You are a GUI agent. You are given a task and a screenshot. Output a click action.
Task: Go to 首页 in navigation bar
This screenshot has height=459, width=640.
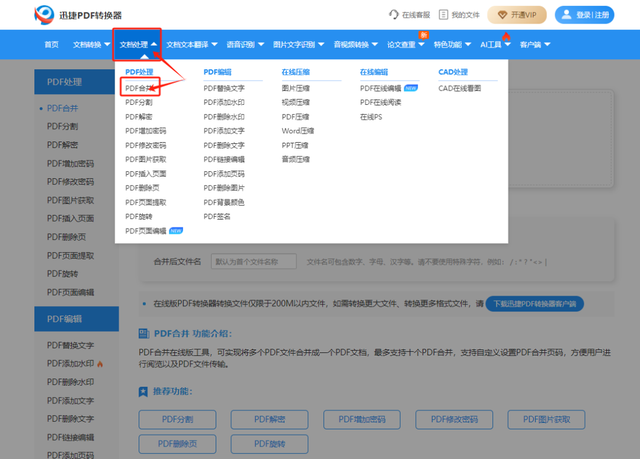[51, 44]
